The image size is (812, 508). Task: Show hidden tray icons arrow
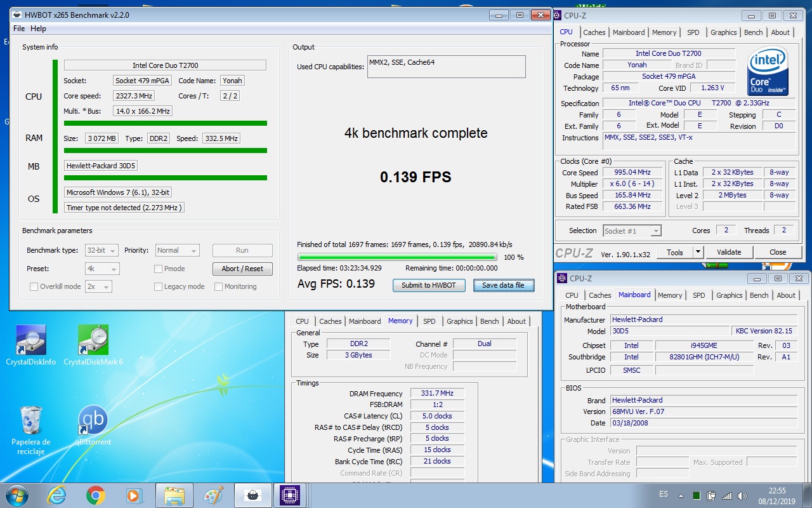[x=681, y=495]
